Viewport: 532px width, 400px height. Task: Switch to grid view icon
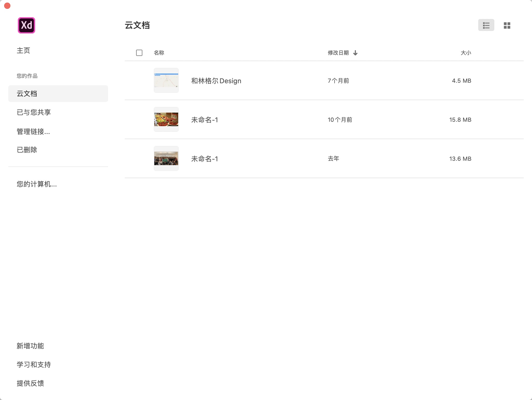pyautogui.click(x=507, y=25)
